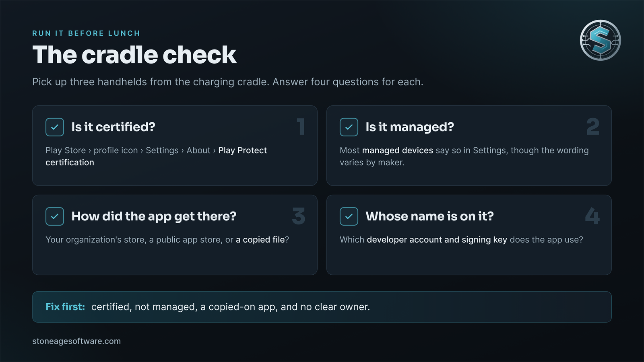The image size is (644, 362).
Task: Click the "Is it managed?" heading
Action: click(x=410, y=127)
